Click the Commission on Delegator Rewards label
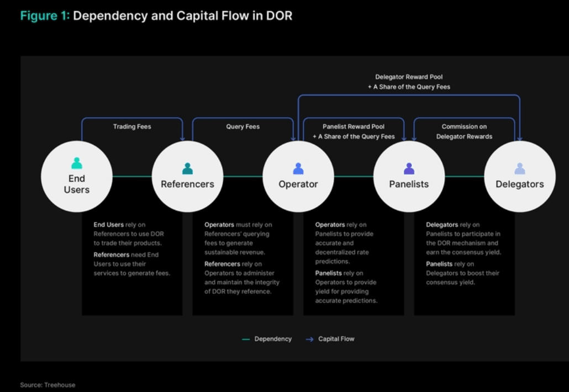Viewport: 569px width, 392px height. tap(464, 131)
